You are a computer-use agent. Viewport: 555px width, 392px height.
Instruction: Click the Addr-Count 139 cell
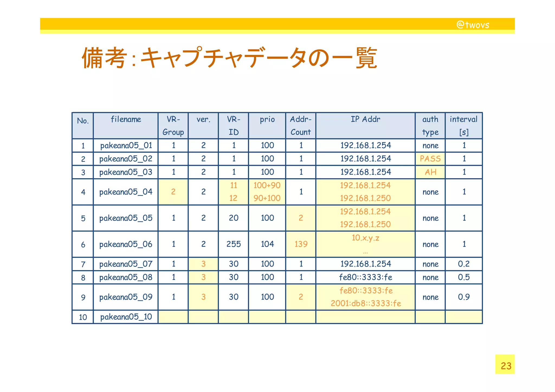[x=301, y=244]
